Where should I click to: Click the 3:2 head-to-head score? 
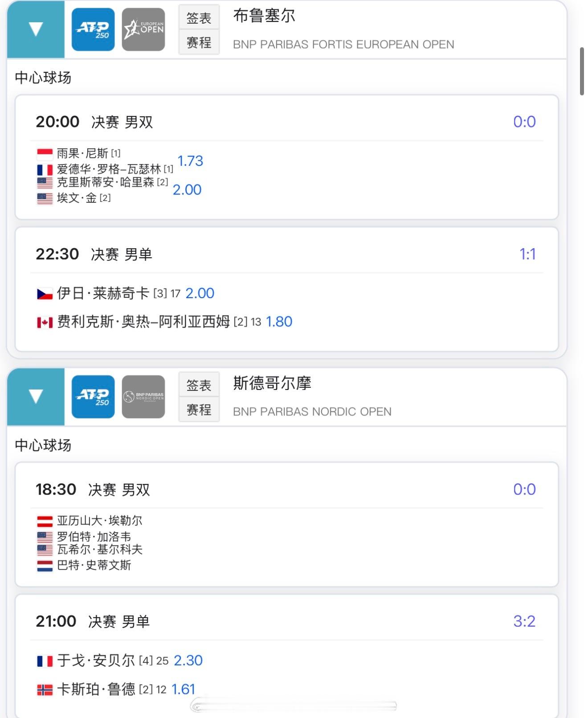coord(524,621)
